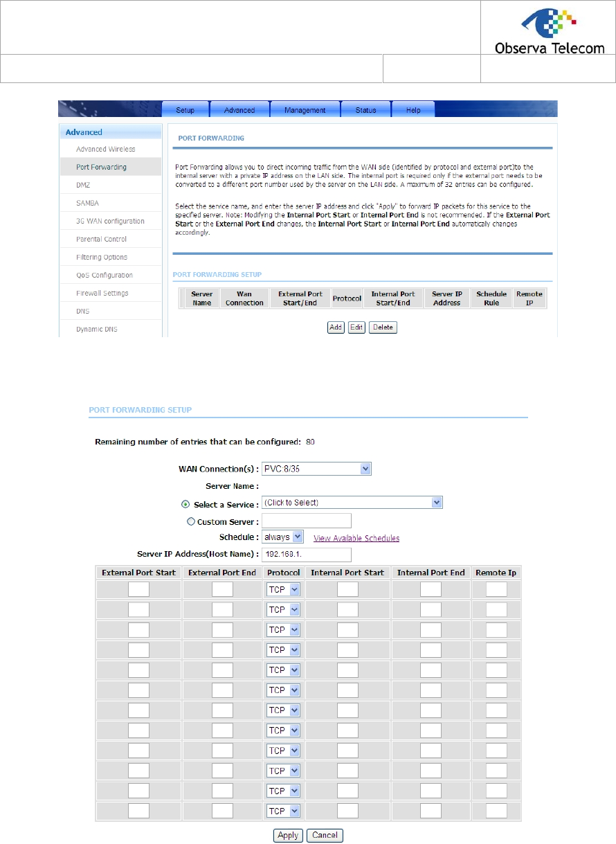Click the Apply button
The height and width of the screenshot is (844, 616).
[288, 835]
